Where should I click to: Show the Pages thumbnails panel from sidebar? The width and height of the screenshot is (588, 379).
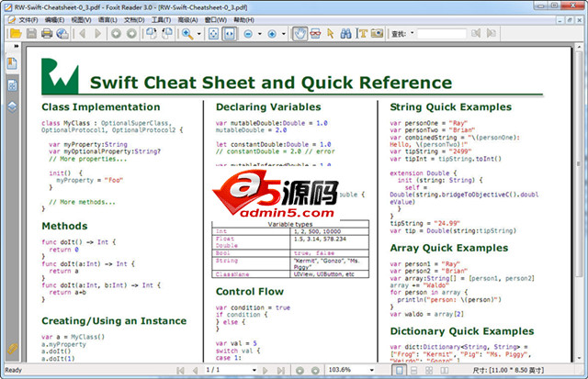tap(12, 85)
